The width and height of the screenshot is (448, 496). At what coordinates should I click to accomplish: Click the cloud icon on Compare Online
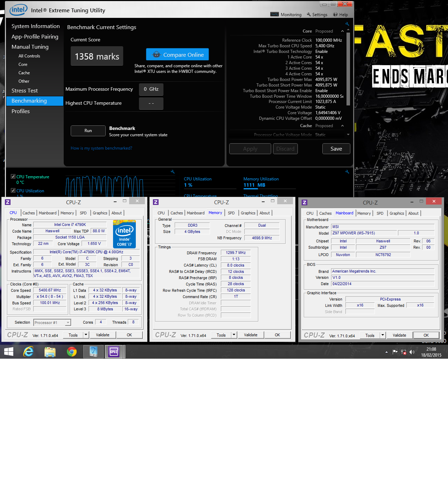tap(156, 55)
